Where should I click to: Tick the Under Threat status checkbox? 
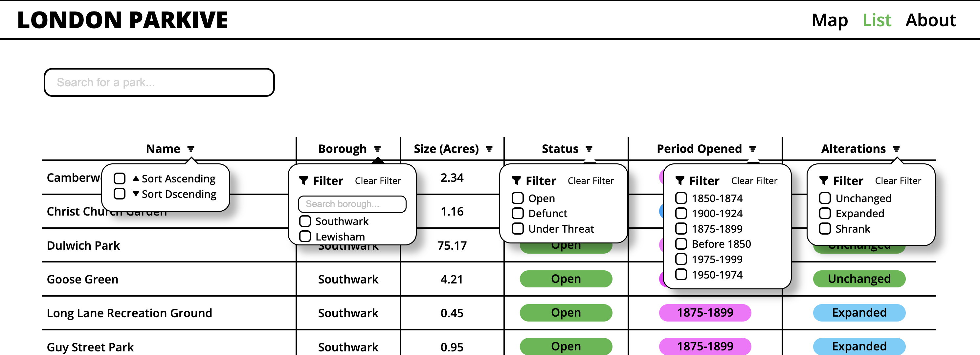pyautogui.click(x=517, y=229)
